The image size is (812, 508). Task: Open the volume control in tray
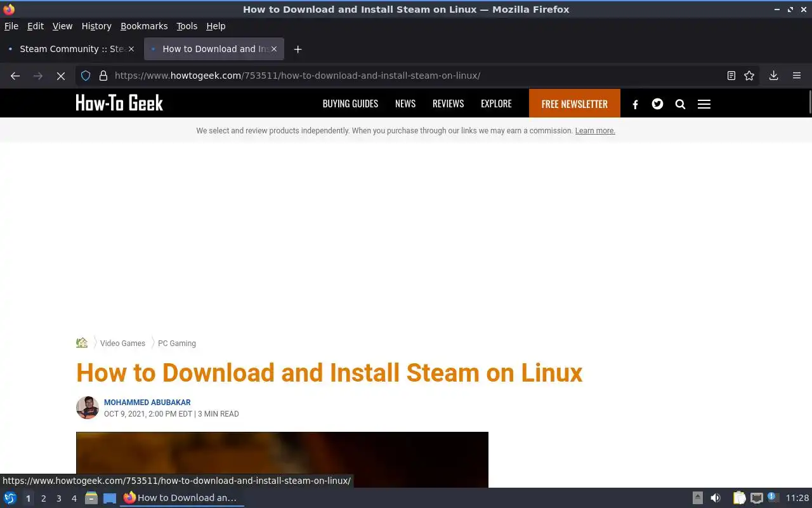coord(716,498)
